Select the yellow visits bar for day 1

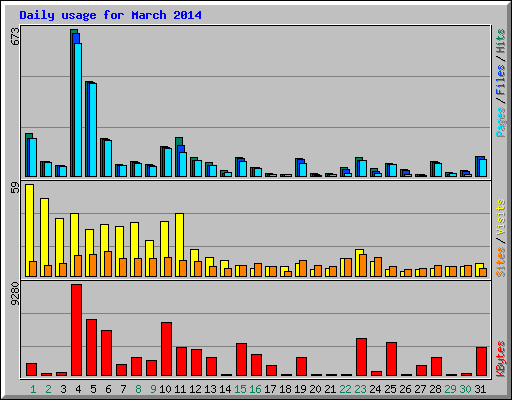click(29, 230)
